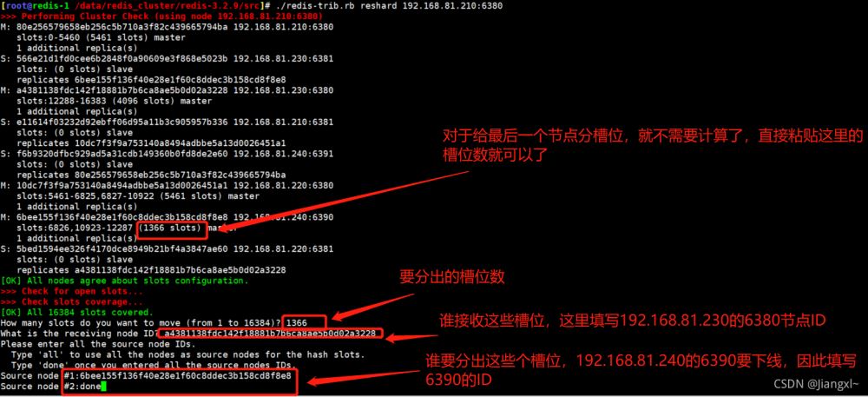Click the red-boxed '(1366 slots)' text
The height and width of the screenshot is (397, 868).
coord(170,228)
